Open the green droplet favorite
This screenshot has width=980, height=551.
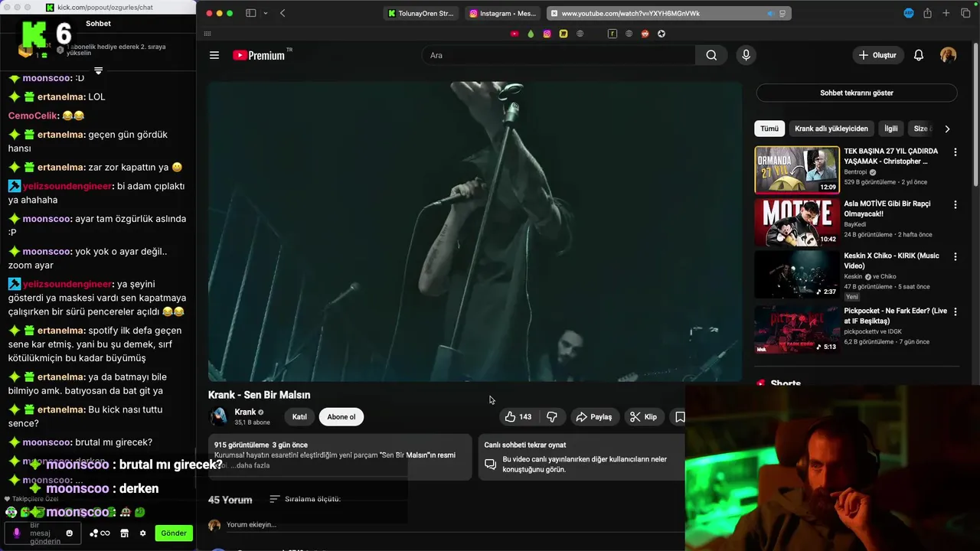pyautogui.click(x=531, y=34)
